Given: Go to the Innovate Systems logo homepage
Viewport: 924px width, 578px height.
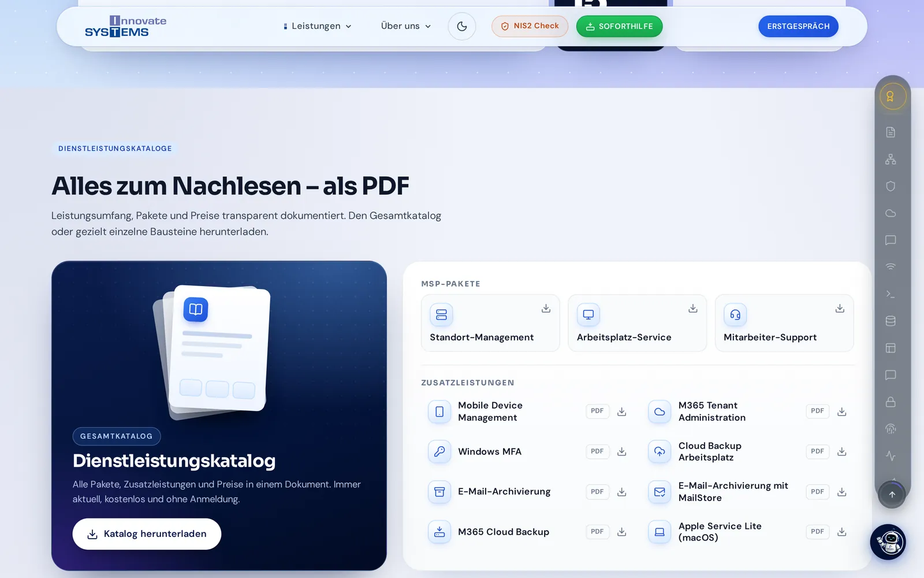Looking at the screenshot, I should coord(125,26).
